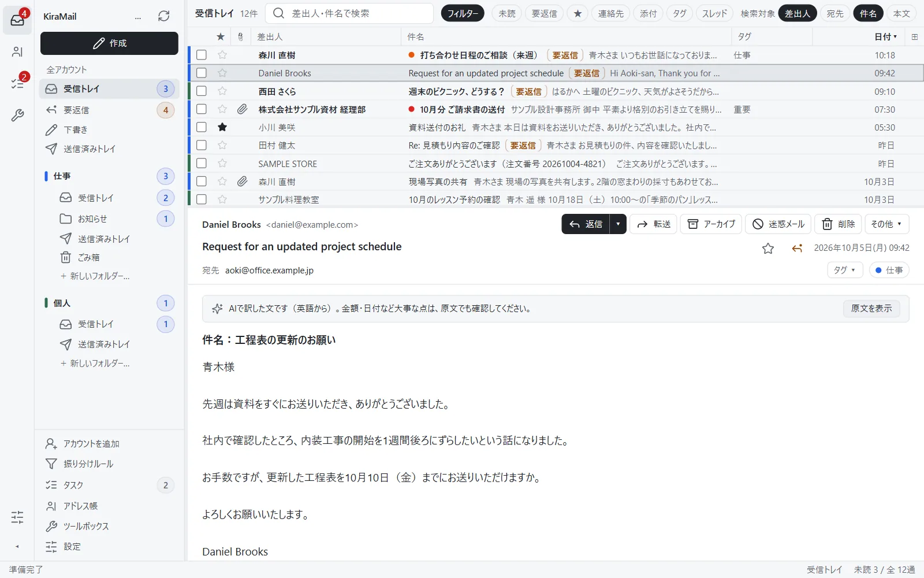
Task: Open the mail icon in the left rail
Action: click(x=17, y=20)
